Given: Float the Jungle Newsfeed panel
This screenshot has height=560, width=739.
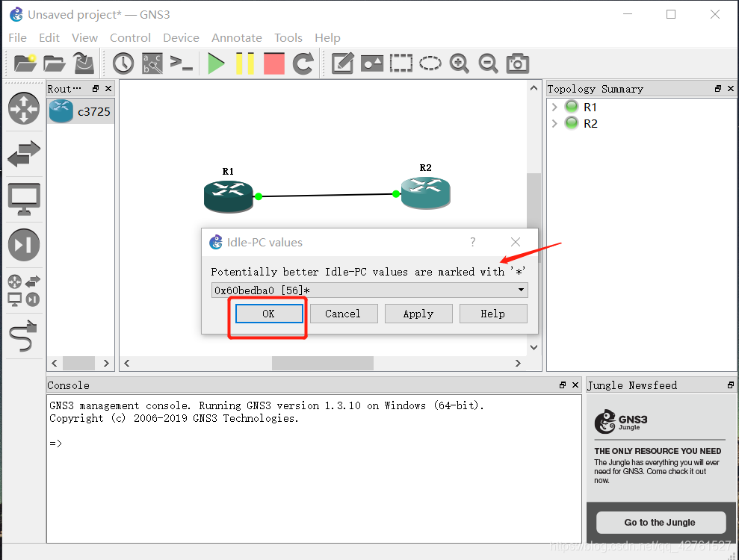Looking at the screenshot, I should (x=731, y=385).
